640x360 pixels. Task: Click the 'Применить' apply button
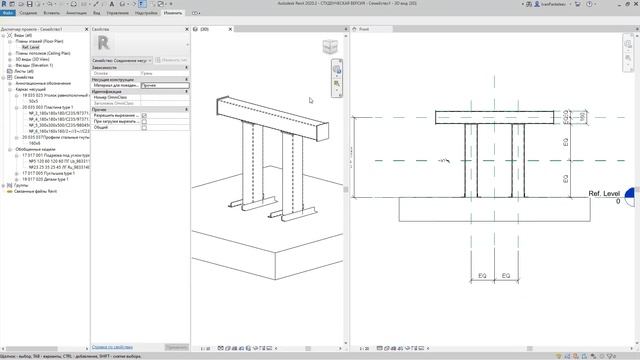click(x=177, y=347)
